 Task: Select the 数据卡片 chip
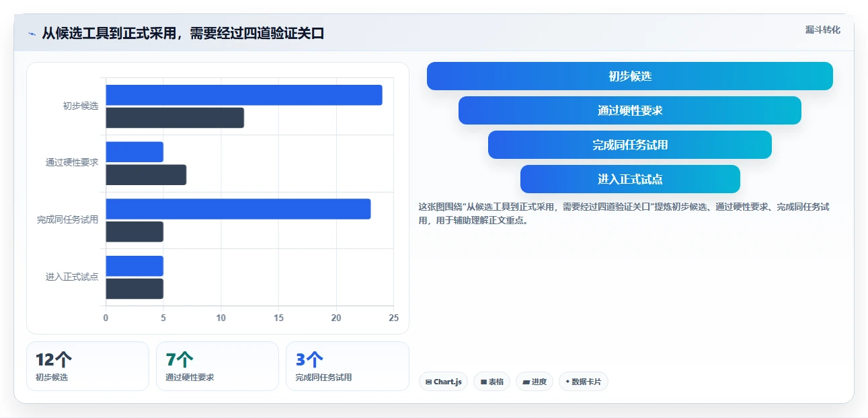pos(583,382)
